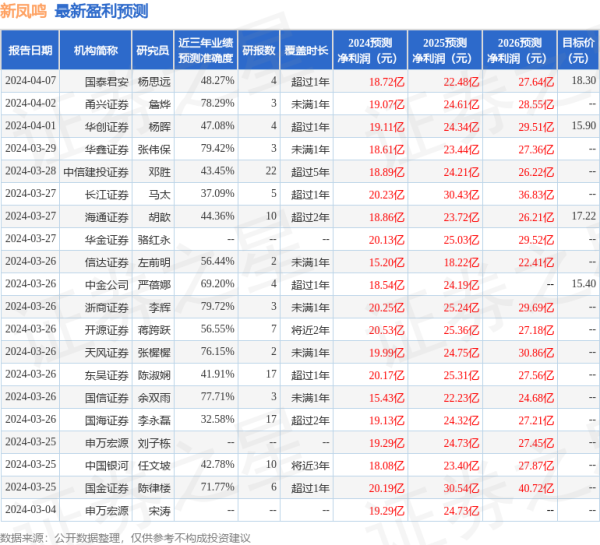Select the 2024 forecast 18.72亿
Screen dimensions: 600x545
tap(386, 82)
